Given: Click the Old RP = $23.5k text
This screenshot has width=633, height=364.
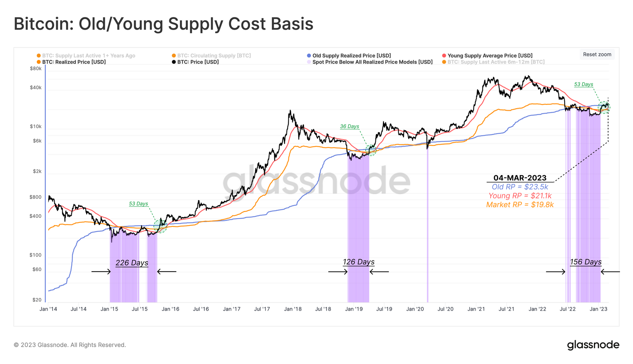Looking at the screenshot, I should pyautogui.click(x=520, y=187).
